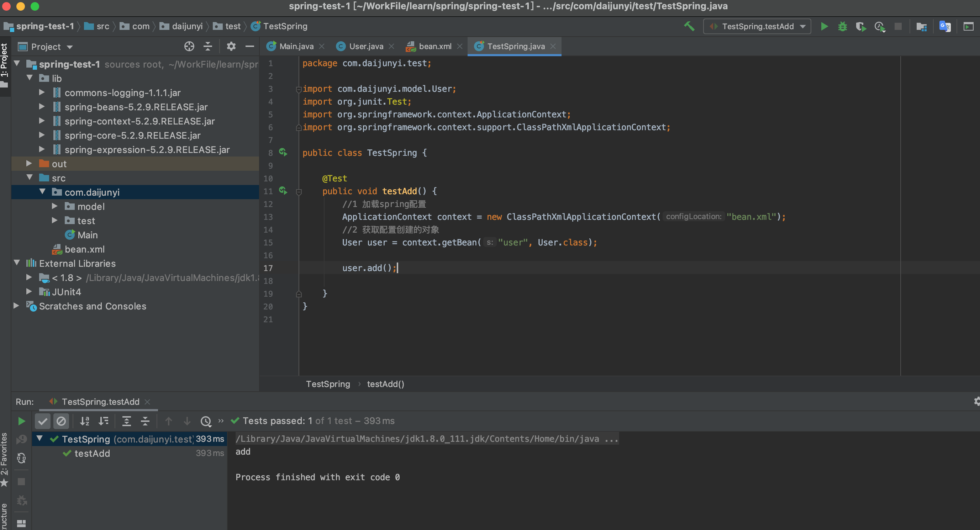Rerun tests in the Run panel
980x530 pixels.
click(21, 421)
